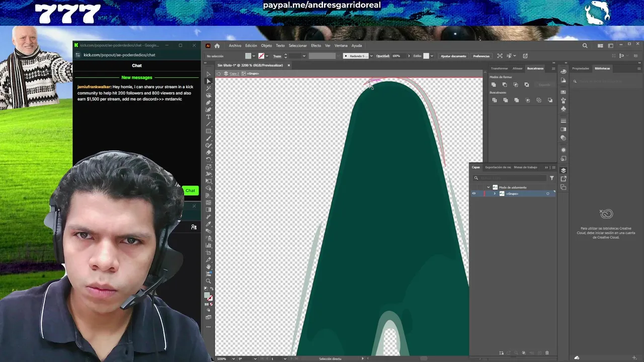This screenshot has width=644, height=362.
Task: Open the arrange documents icon
Action: 600,46
